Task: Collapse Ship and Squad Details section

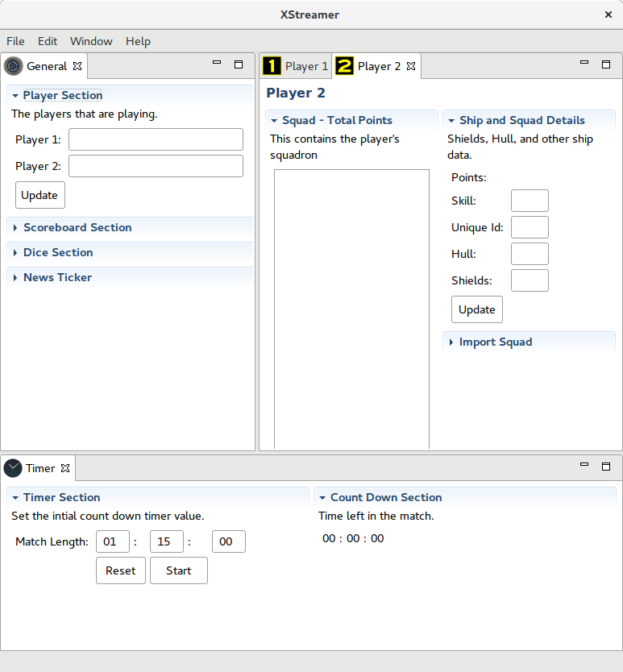Action: pos(451,121)
